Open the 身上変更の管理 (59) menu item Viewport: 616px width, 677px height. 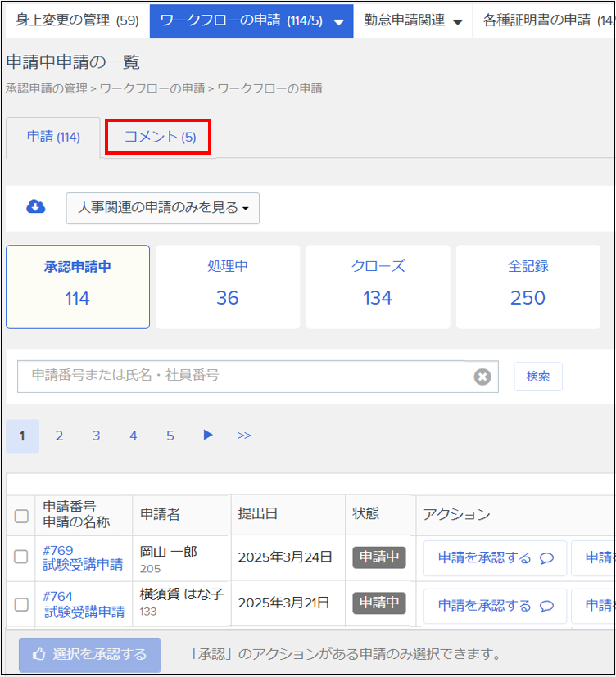(x=77, y=20)
